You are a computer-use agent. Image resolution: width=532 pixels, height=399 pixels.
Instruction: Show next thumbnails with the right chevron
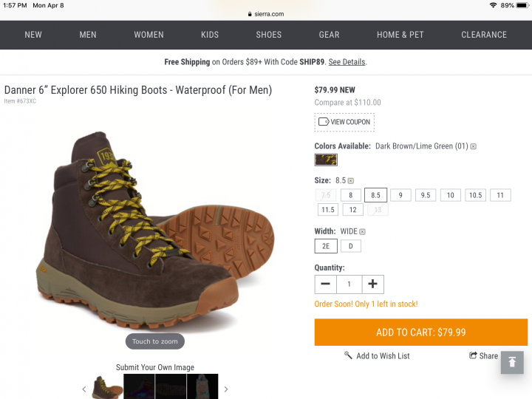pyautogui.click(x=226, y=389)
